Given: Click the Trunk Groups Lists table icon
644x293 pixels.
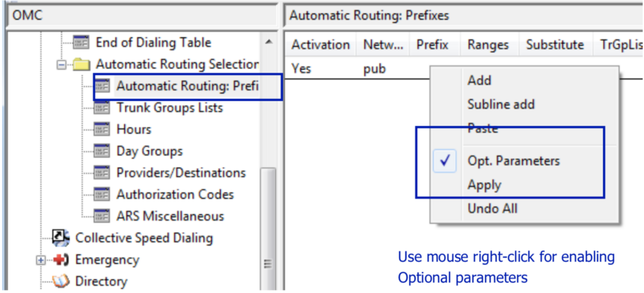Looking at the screenshot, I should pyautogui.click(x=102, y=108).
